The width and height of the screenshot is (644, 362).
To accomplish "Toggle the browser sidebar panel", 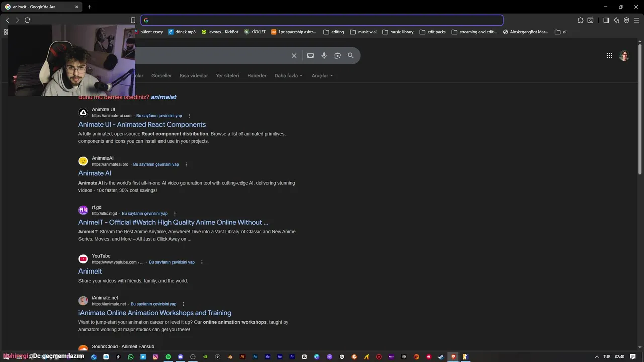I will [606, 20].
